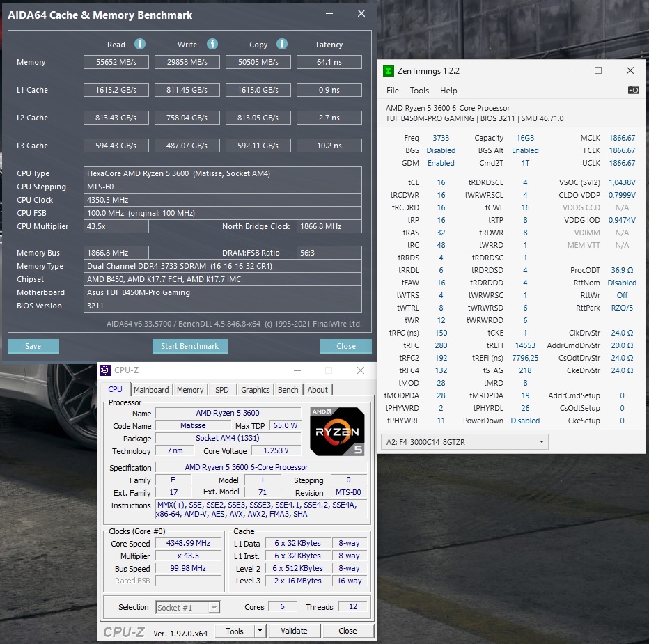Switch to the Mainboard tab in CPU-Z
The width and height of the screenshot is (649, 644).
[x=151, y=390]
